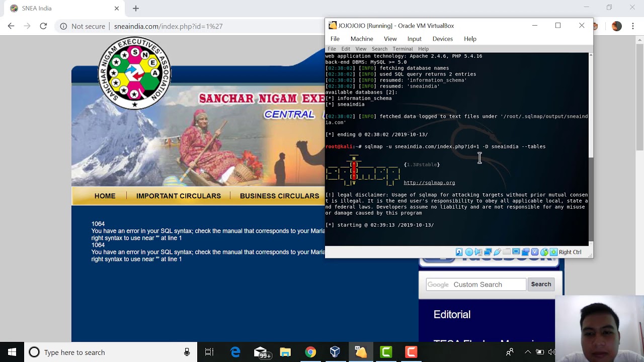Click HOME in website navigation
The image size is (644, 362).
[105, 196]
